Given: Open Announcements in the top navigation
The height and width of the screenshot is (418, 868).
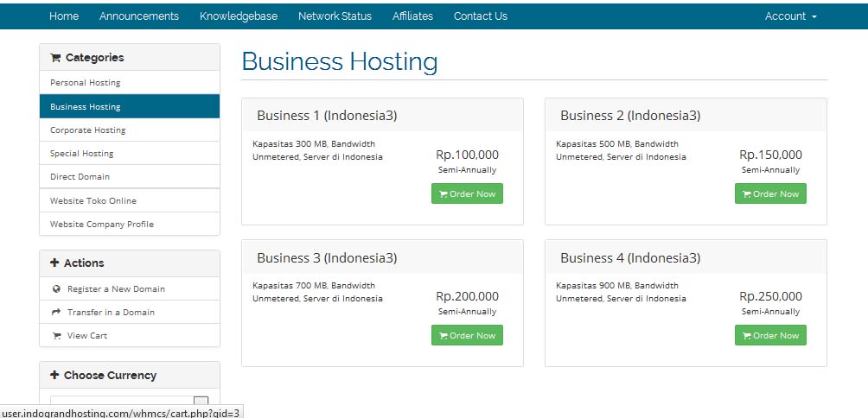Looking at the screenshot, I should tap(139, 16).
